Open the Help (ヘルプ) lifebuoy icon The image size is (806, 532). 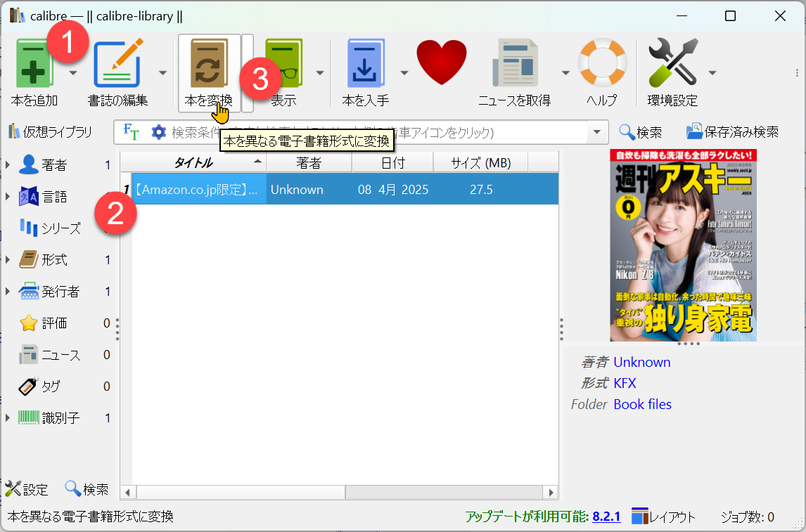click(603, 63)
